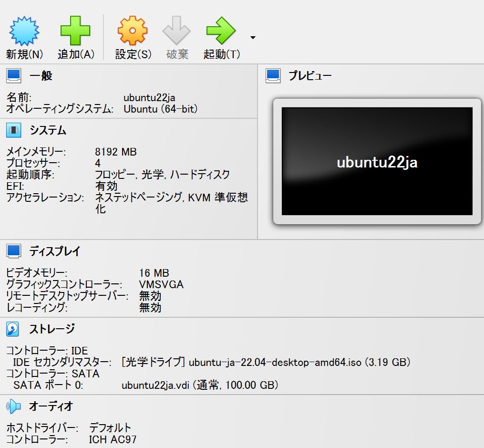Click the processor count value 4

point(98,163)
